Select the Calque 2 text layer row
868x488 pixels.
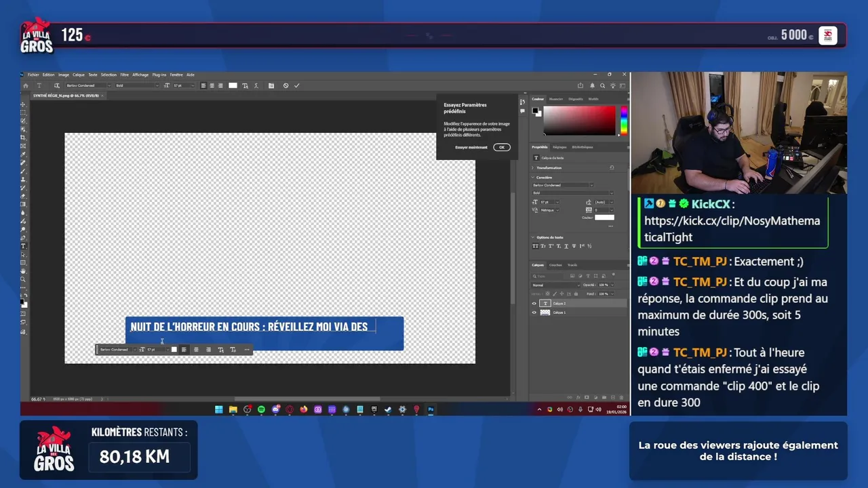click(x=578, y=304)
